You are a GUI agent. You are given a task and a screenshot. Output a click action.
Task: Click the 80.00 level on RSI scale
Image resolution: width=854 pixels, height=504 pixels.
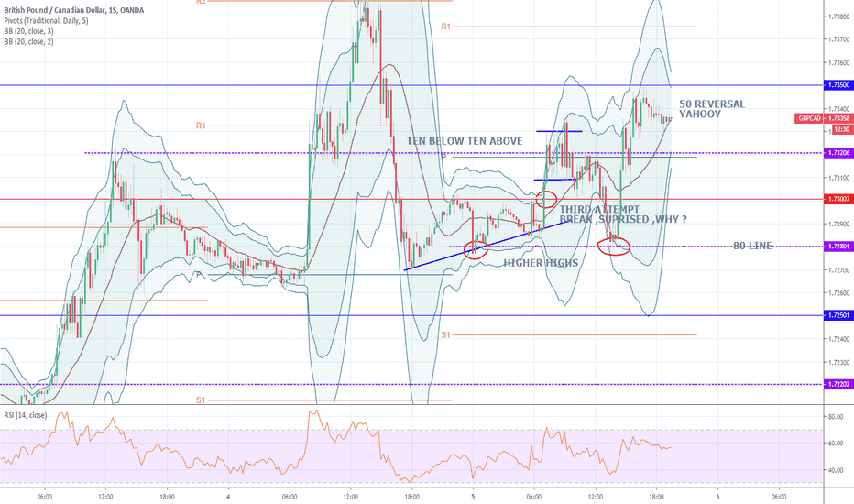tap(836, 416)
